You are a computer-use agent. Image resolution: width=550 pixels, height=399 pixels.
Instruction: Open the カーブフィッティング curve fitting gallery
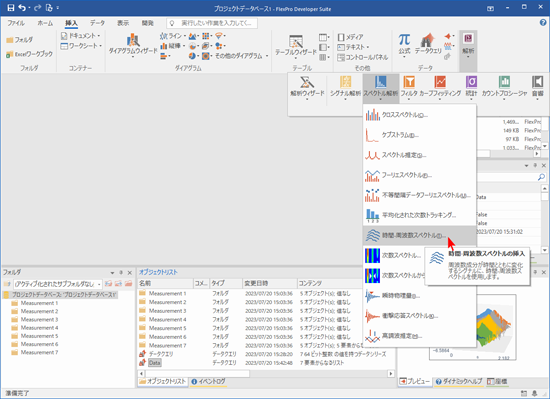click(440, 87)
